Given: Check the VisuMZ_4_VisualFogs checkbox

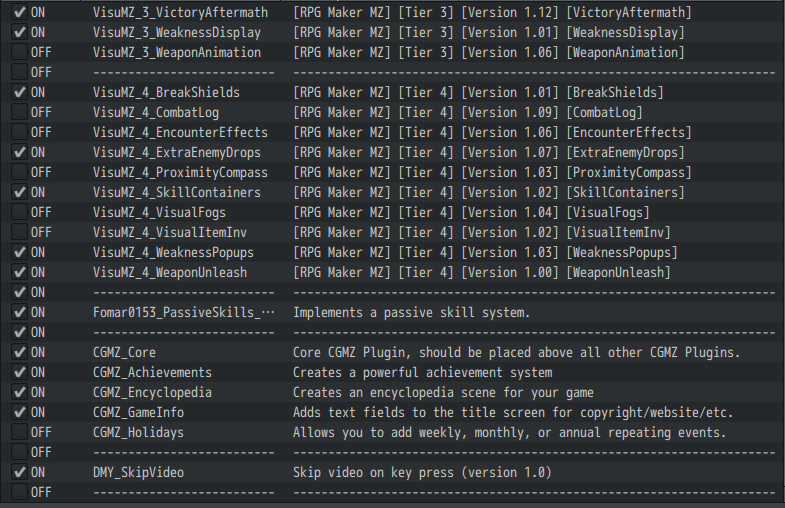Looking at the screenshot, I should click(20, 212).
